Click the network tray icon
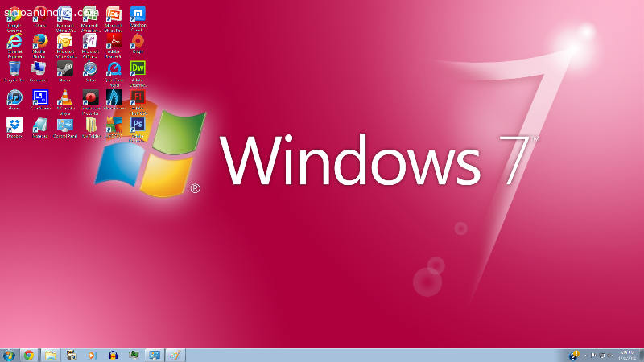Viewport: 644px width, 362px height. click(602, 356)
